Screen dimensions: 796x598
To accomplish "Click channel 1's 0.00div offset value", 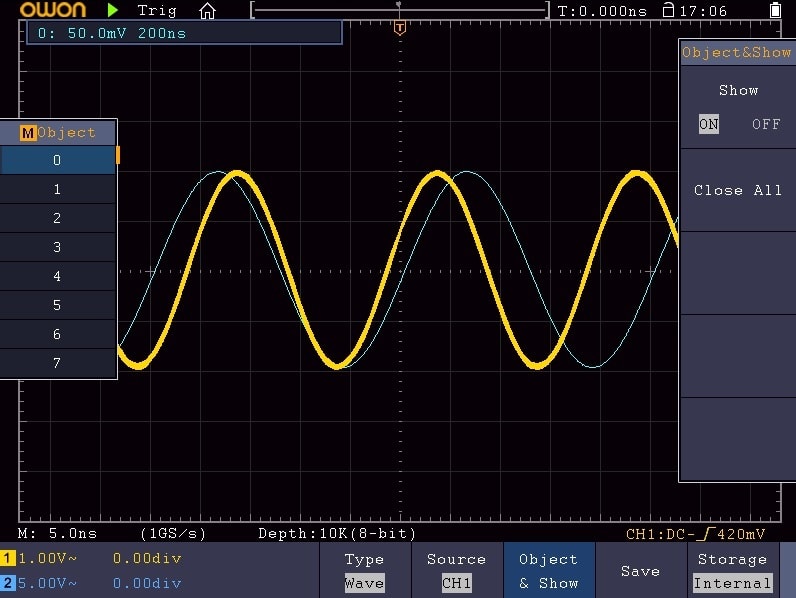I will (147, 558).
